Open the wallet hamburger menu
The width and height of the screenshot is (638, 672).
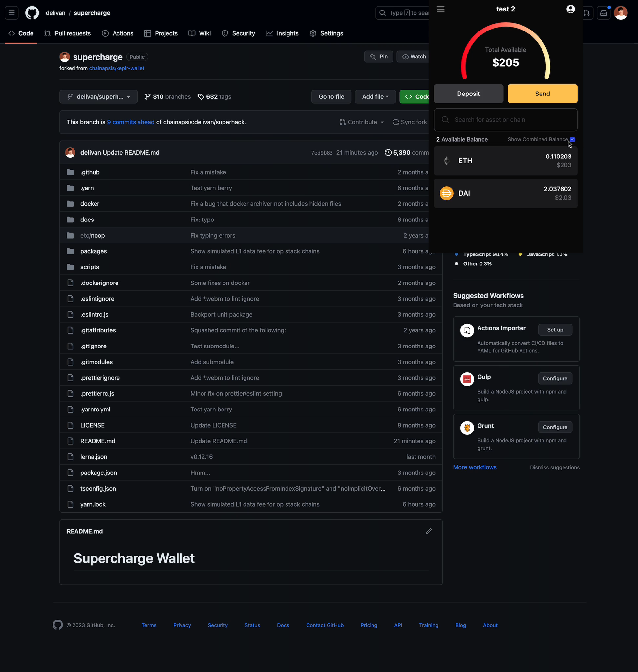tap(440, 9)
